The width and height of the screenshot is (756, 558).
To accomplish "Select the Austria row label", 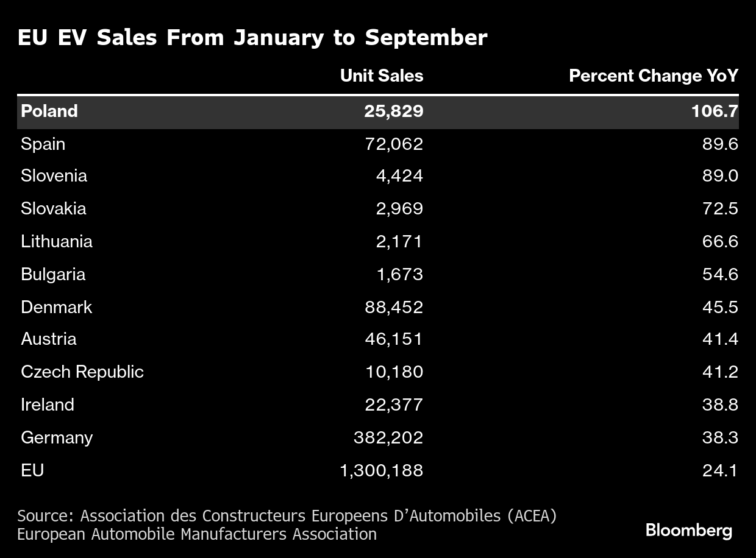I will [x=49, y=339].
